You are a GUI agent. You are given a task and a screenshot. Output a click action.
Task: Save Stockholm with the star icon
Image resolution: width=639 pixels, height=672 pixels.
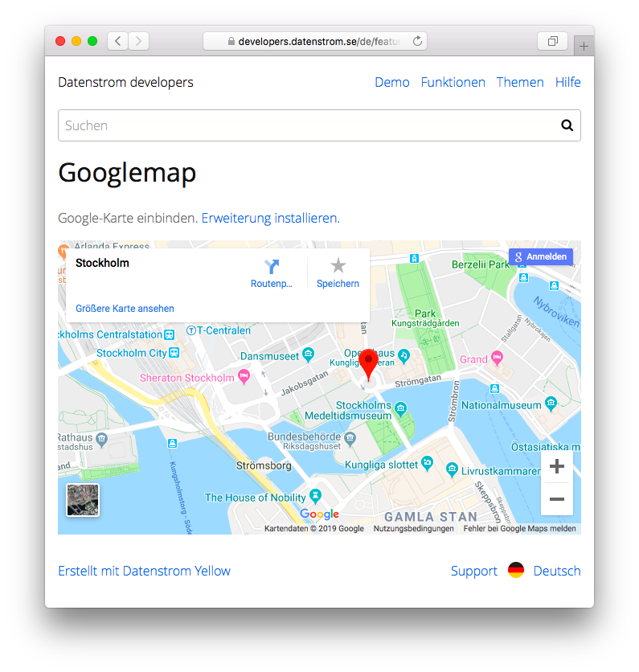(338, 266)
